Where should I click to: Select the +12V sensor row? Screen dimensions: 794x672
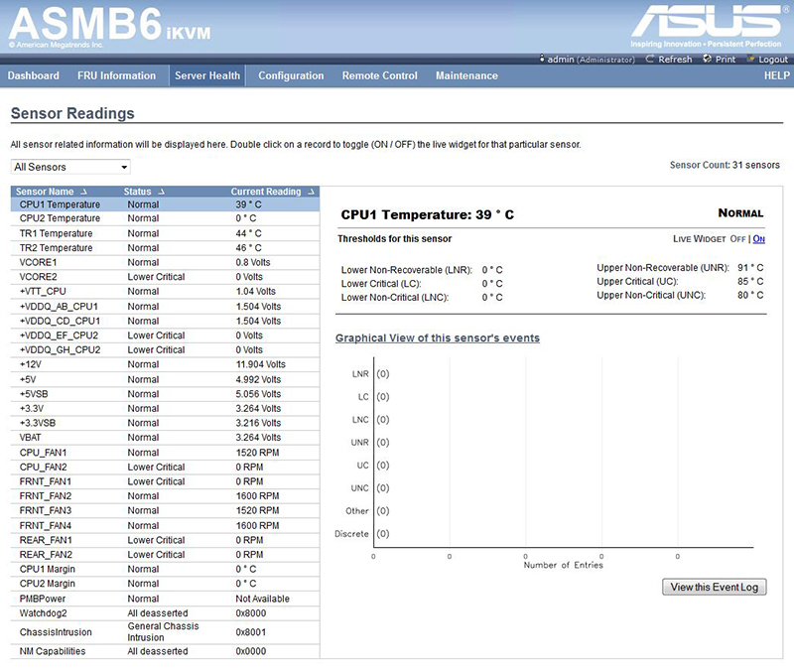pos(165,364)
